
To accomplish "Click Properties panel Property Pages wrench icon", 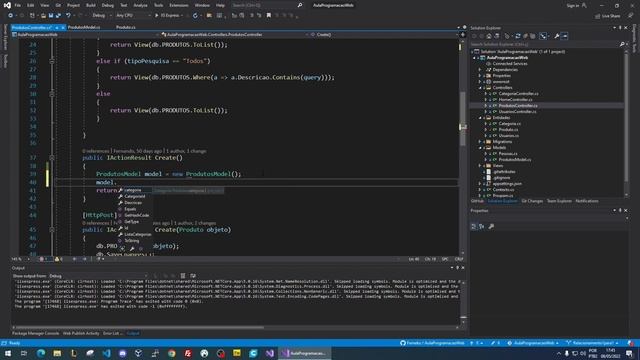I will tap(491, 227).
